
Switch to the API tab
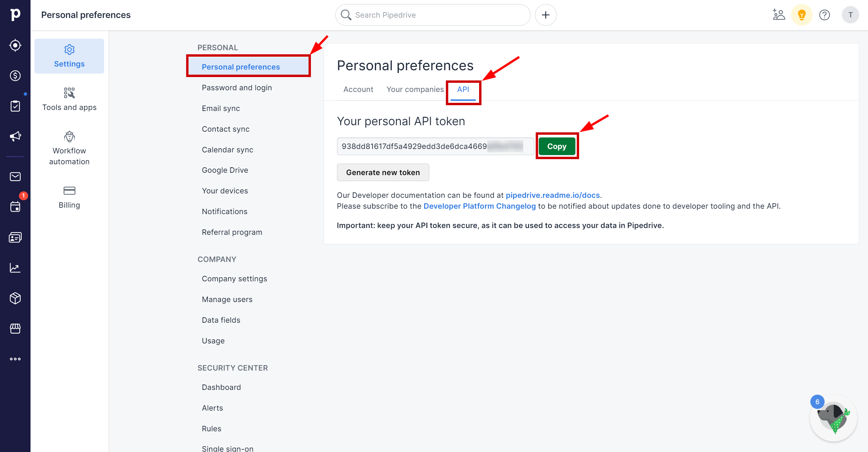coord(463,89)
